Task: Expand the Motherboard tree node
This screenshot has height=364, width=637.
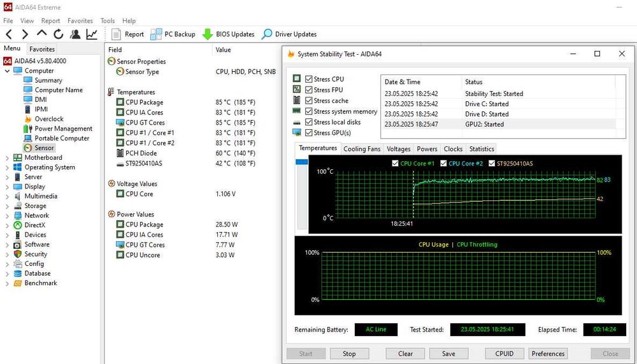Action: click(x=7, y=158)
